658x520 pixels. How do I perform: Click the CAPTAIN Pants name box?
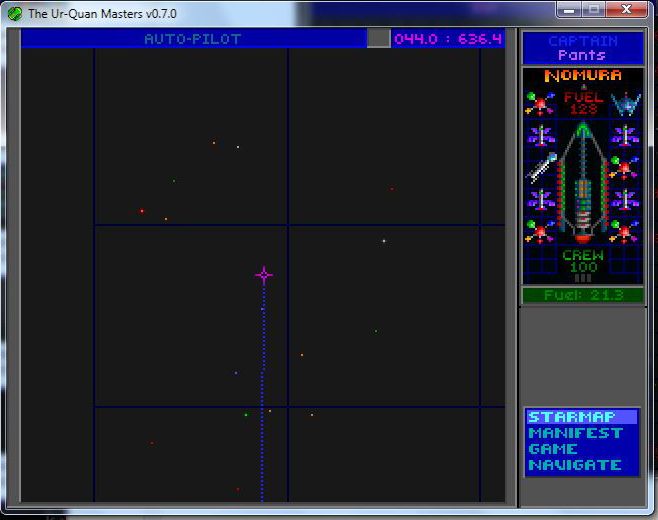tap(582, 48)
